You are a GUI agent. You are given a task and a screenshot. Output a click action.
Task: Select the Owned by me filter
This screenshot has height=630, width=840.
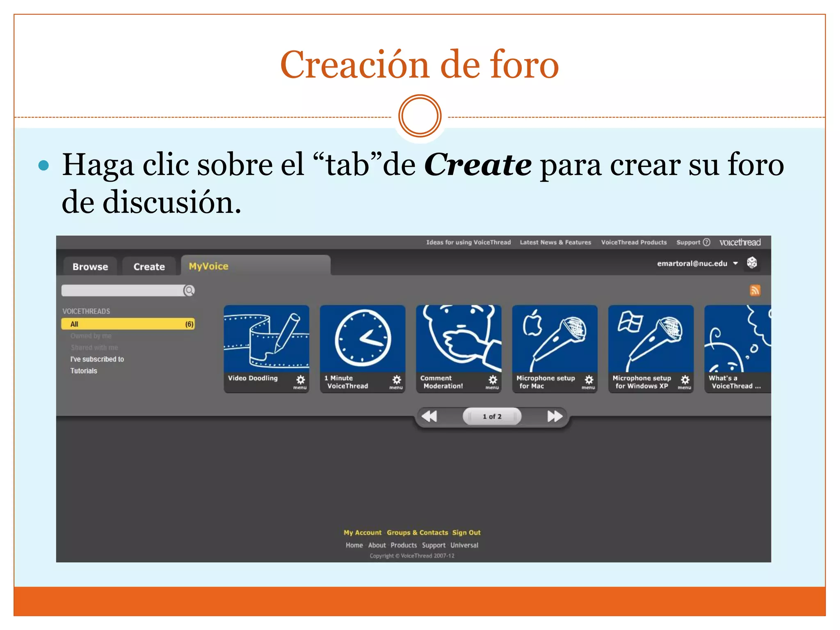91,336
